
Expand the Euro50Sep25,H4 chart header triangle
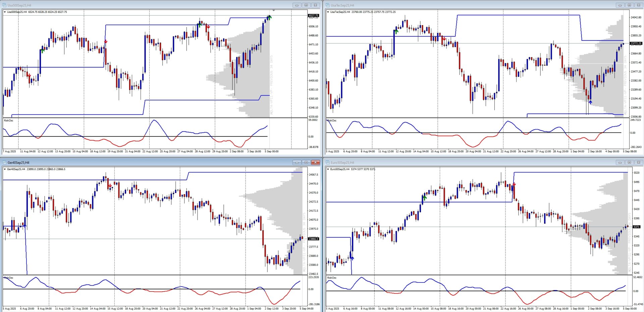point(328,169)
